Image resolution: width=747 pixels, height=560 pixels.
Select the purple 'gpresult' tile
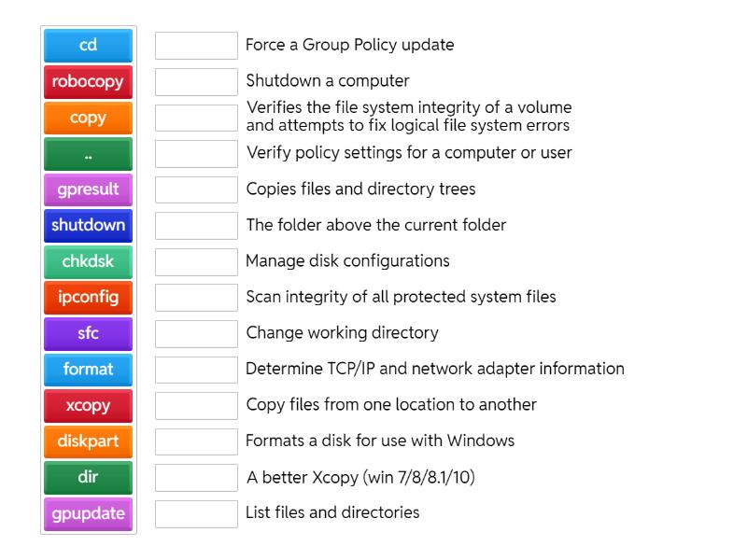coord(88,189)
